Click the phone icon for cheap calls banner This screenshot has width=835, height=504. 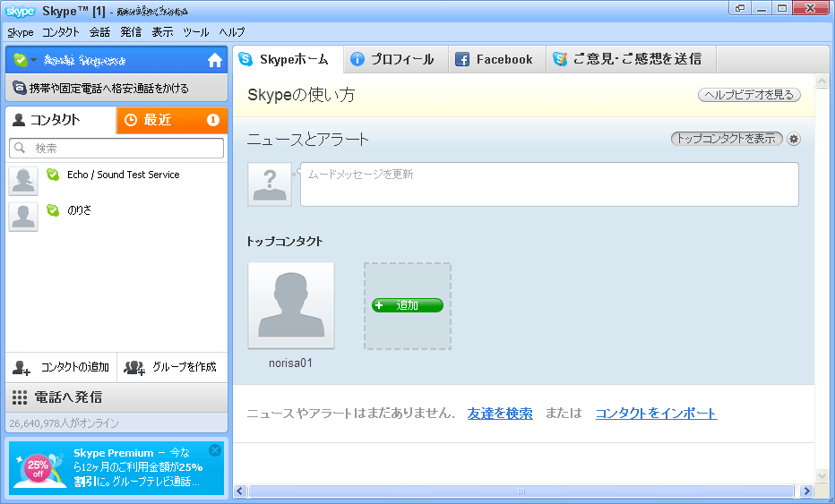click(x=20, y=88)
